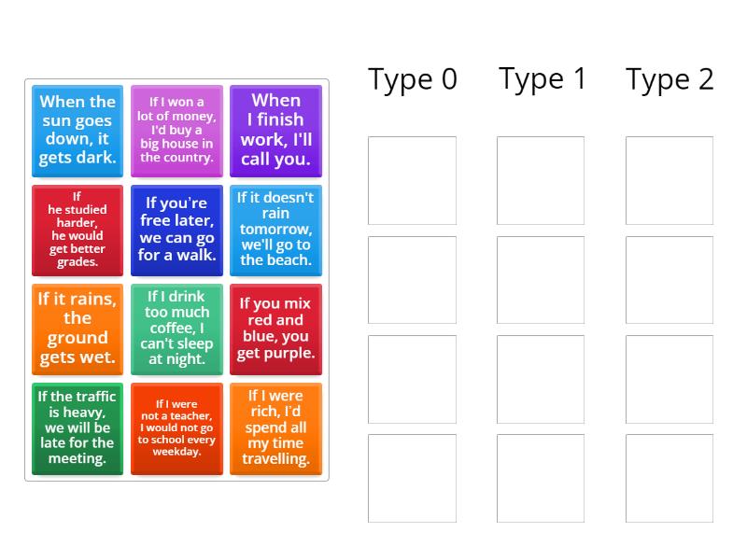Click the first empty box under Type 2
747x560 pixels.
coord(669,180)
